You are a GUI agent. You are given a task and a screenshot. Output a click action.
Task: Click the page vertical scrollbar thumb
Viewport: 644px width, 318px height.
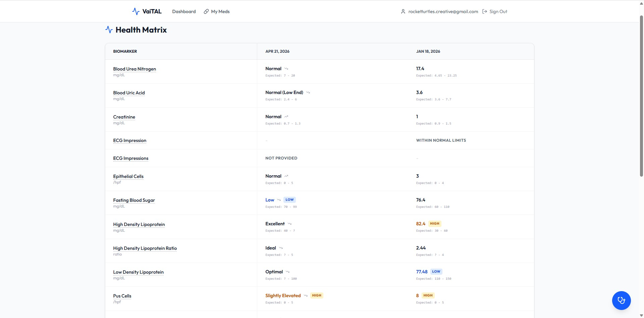641,96
